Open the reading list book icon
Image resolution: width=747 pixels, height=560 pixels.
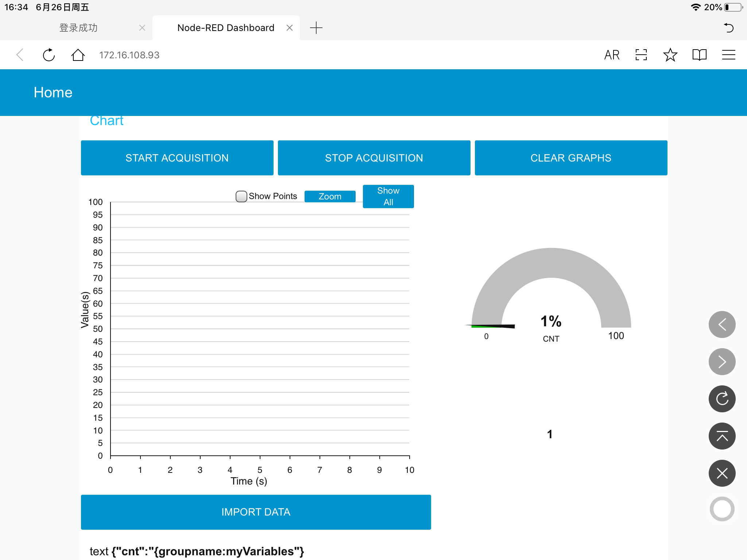pyautogui.click(x=699, y=55)
